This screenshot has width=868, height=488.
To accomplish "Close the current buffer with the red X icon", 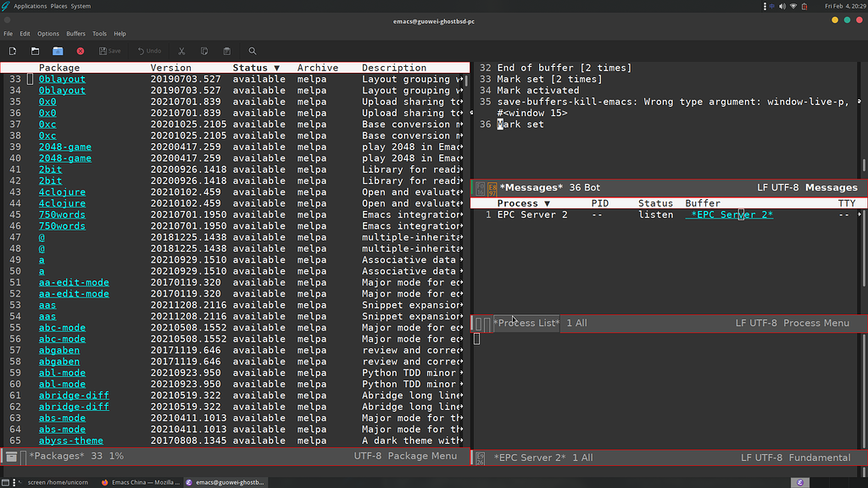I will pyautogui.click(x=80, y=51).
